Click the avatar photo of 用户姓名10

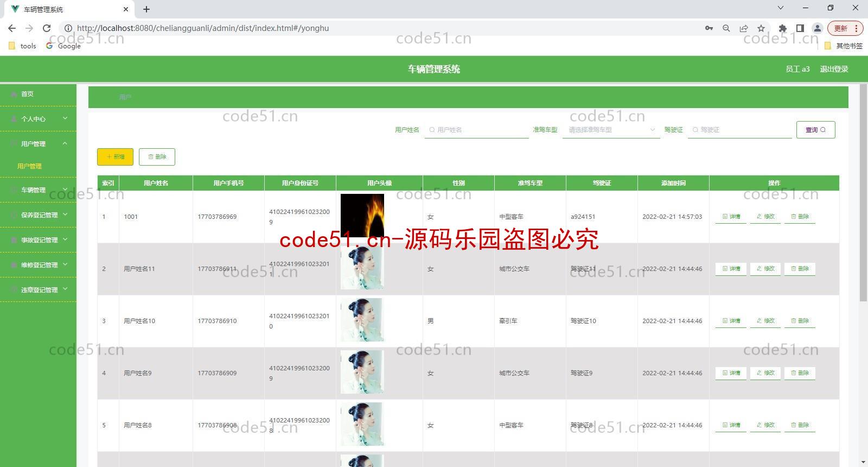(362, 320)
